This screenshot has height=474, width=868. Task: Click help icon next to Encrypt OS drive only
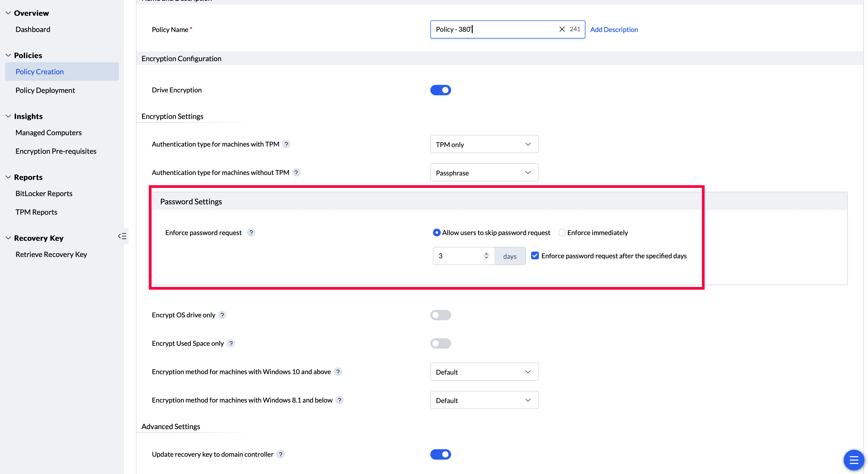click(x=222, y=315)
